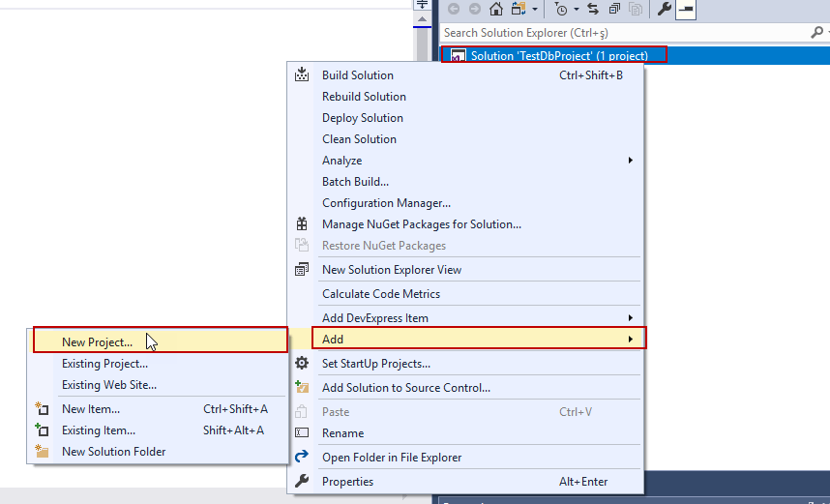The image size is (830, 504).
Task: Click the editor scrollbar up arrow
Action: 422,19
